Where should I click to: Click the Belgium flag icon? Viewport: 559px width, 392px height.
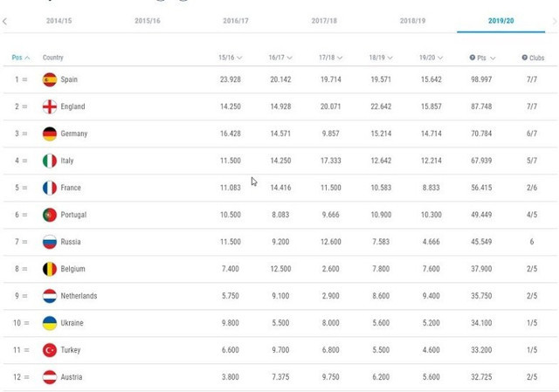(50, 269)
